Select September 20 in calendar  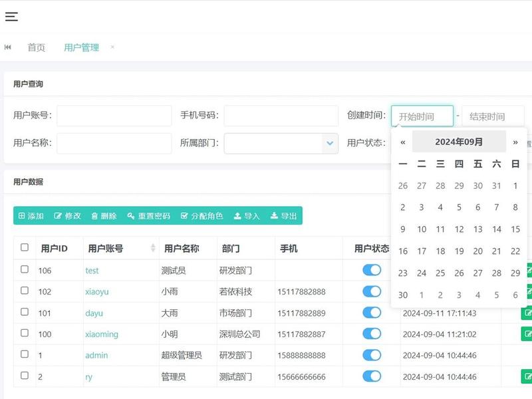tap(477, 251)
